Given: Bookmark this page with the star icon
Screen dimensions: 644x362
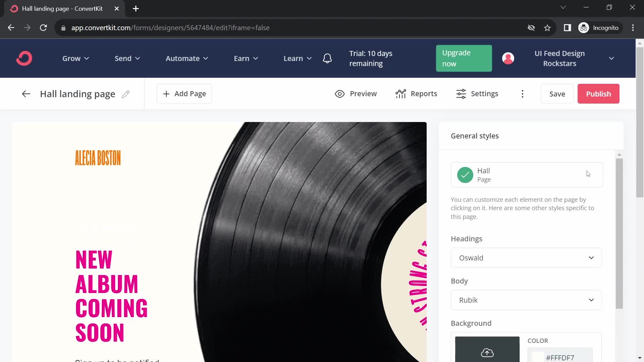Looking at the screenshot, I should 547,28.
